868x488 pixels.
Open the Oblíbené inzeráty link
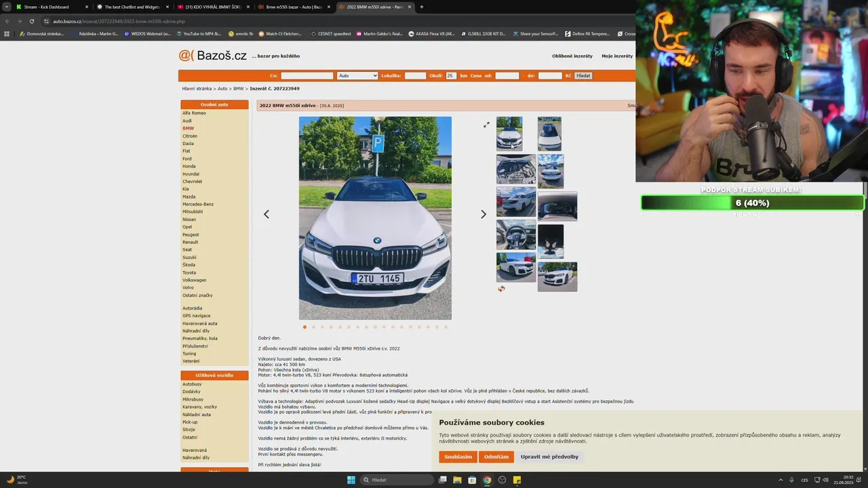[x=572, y=56]
